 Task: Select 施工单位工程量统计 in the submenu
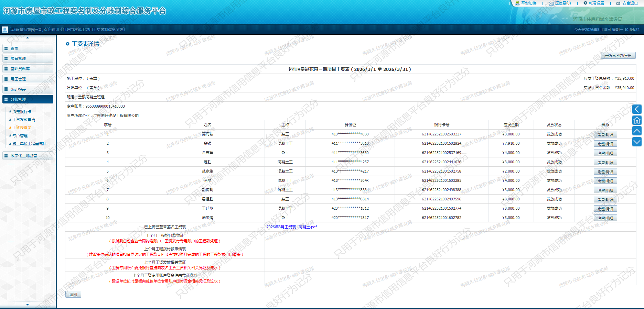click(x=29, y=144)
